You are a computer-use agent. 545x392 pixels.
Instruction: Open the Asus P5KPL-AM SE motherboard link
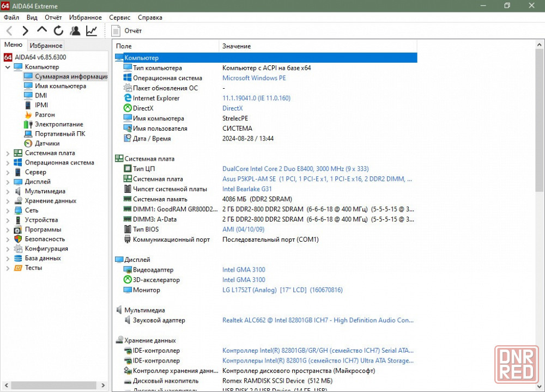[x=317, y=179]
